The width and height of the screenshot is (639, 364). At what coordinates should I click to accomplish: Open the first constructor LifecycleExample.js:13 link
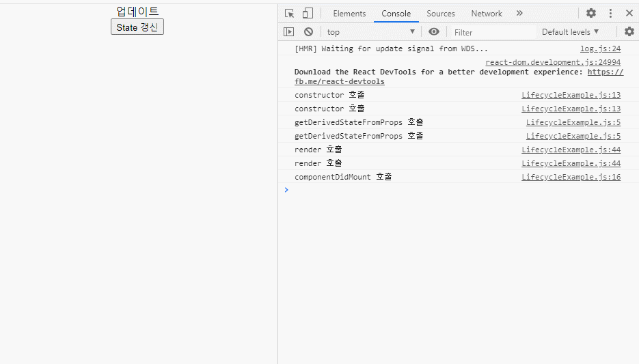click(x=571, y=95)
